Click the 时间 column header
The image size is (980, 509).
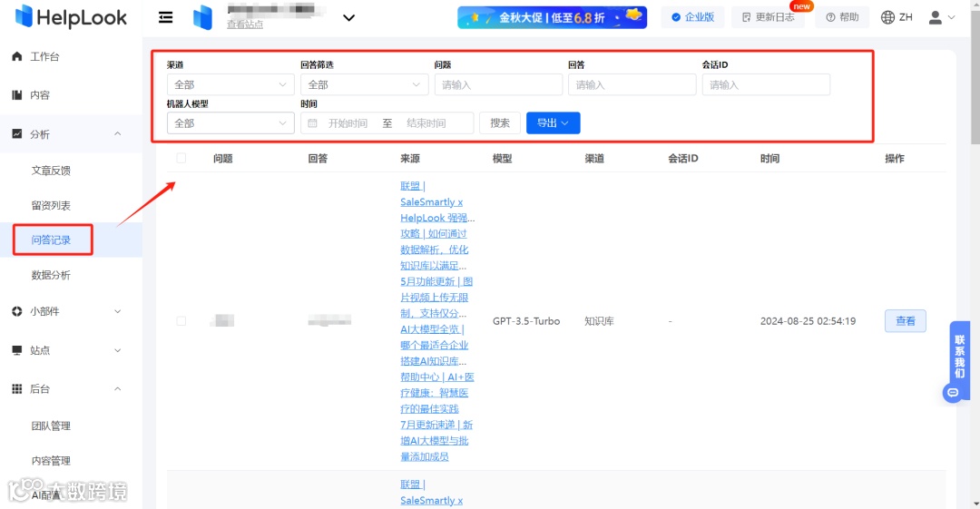point(769,158)
